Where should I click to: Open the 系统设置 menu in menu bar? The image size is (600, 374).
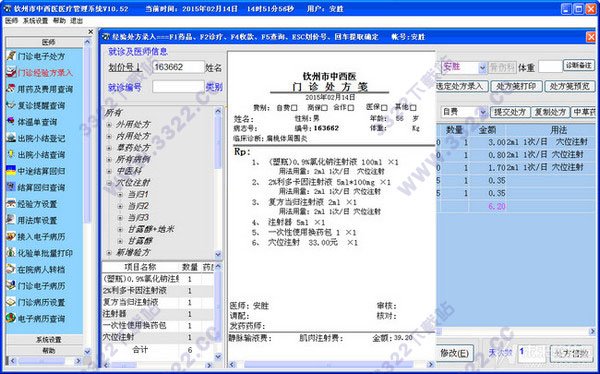pos(36,21)
